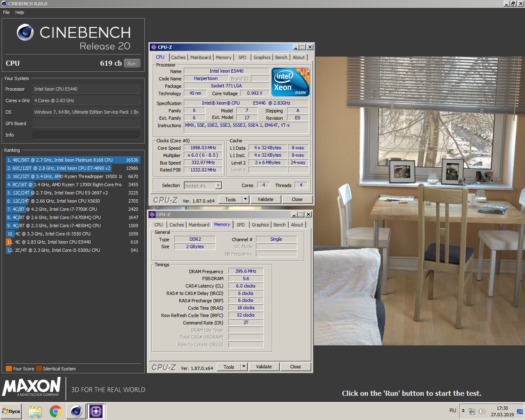Click the lower CPU-Z window title icon
This screenshot has width=525, height=420.
[x=152, y=215]
